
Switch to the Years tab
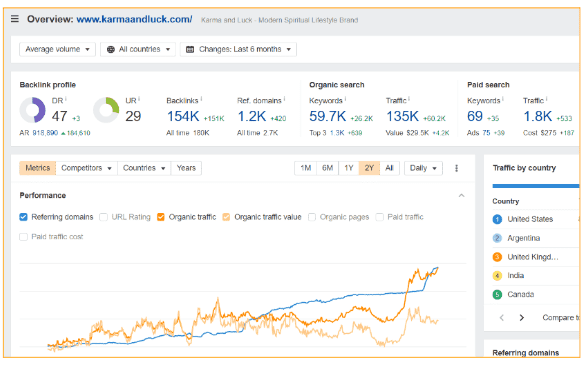[186, 168]
